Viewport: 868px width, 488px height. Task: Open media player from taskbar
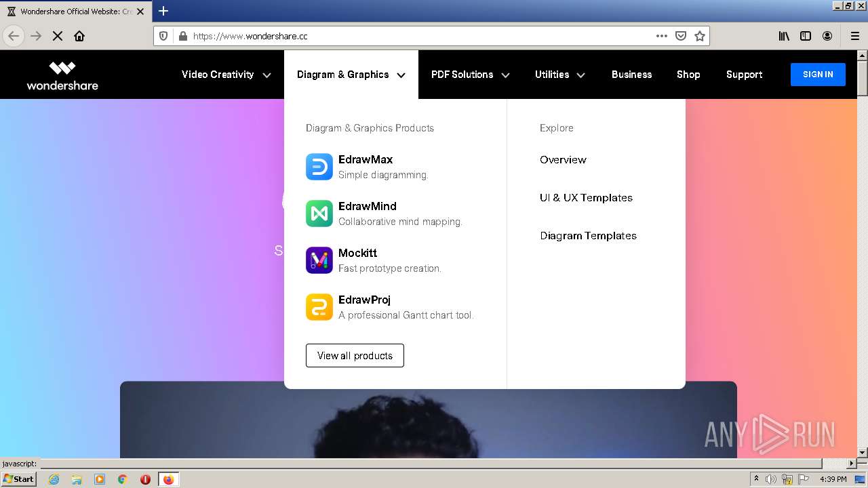pyautogui.click(x=100, y=479)
